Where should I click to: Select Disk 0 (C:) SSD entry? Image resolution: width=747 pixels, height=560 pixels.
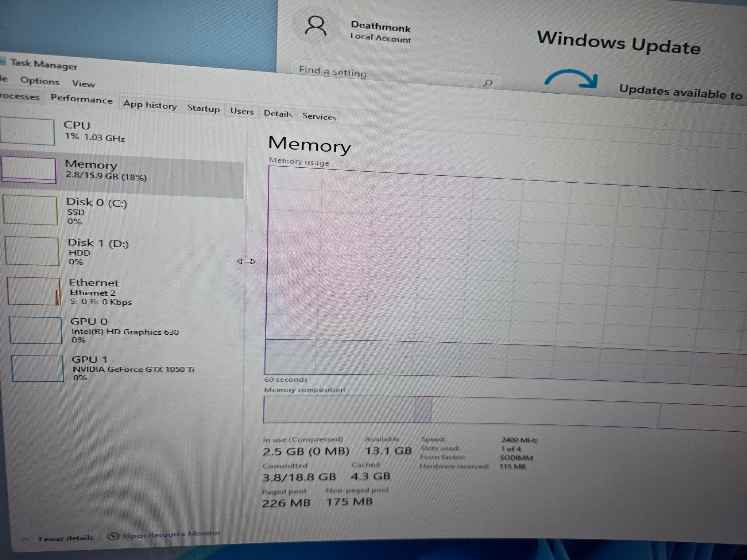coord(123,211)
